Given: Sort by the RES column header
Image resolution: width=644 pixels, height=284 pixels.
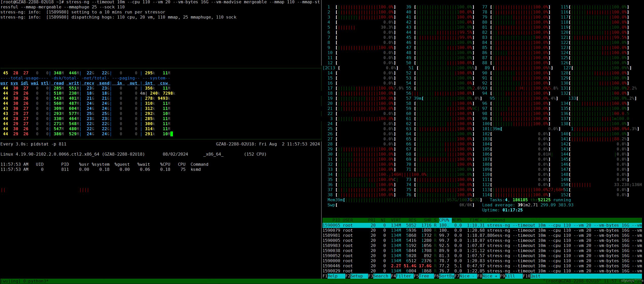Looking at the screenshot, I should (412, 220).
